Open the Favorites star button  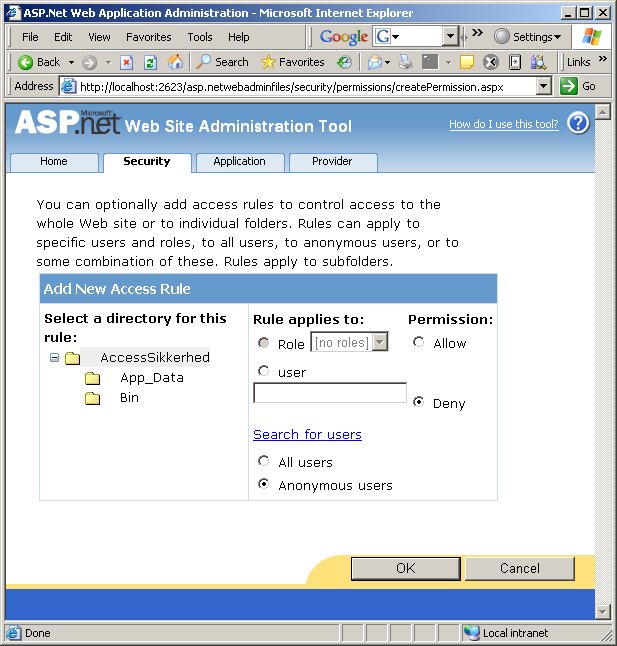292,62
